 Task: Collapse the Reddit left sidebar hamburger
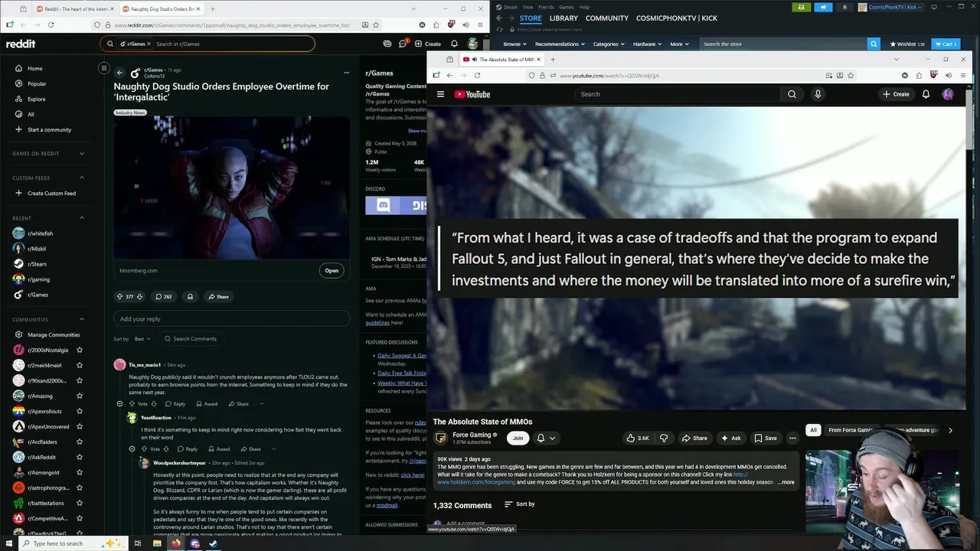click(x=103, y=68)
